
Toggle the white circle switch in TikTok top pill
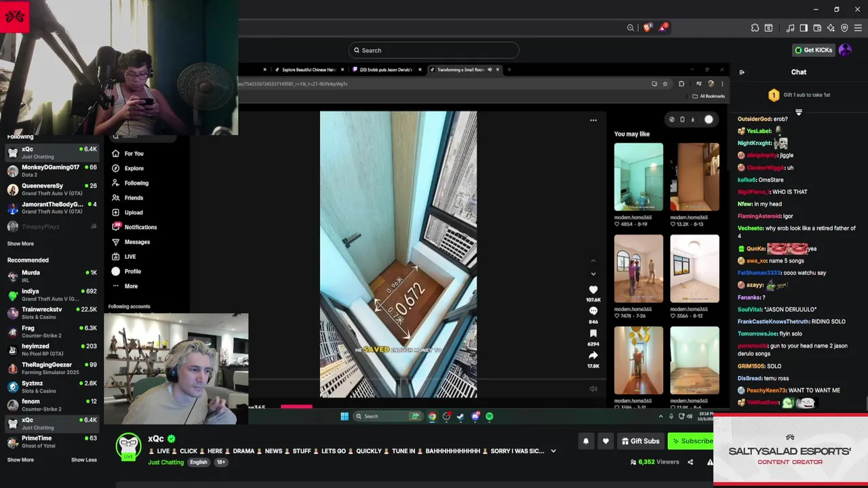click(709, 119)
